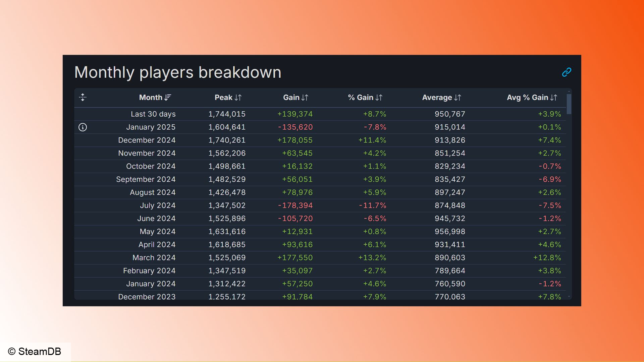Click the permalink chain icon

coord(567,72)
